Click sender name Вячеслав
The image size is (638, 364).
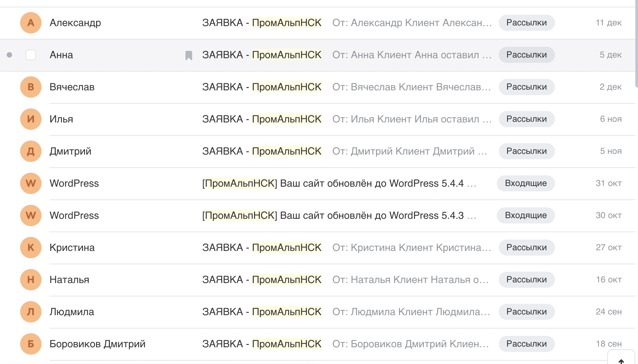[72, 87]
